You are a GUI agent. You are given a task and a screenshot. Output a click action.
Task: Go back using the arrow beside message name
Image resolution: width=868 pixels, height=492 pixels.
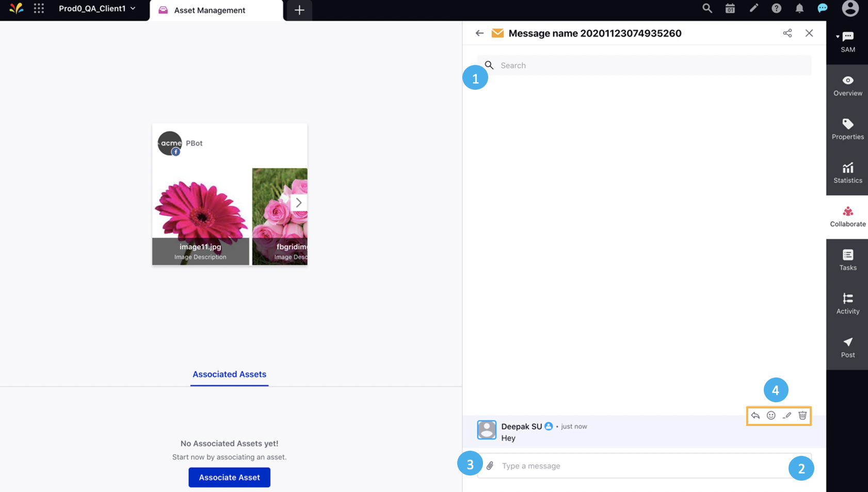click(479, 33)
